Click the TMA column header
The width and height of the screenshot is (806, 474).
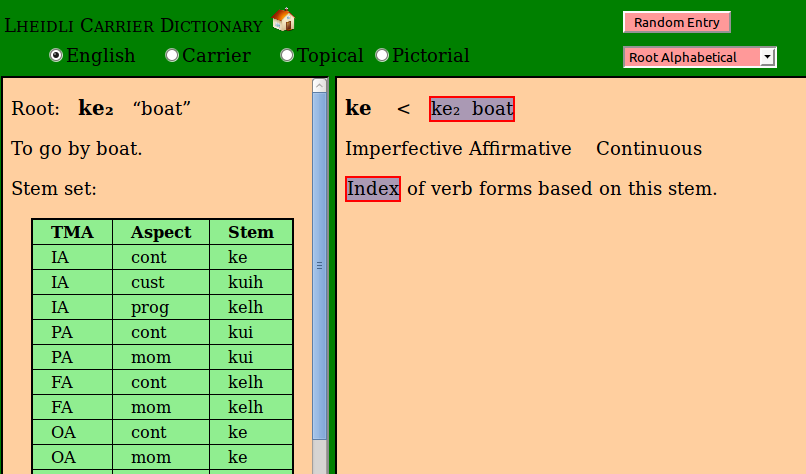pos(72,232)
